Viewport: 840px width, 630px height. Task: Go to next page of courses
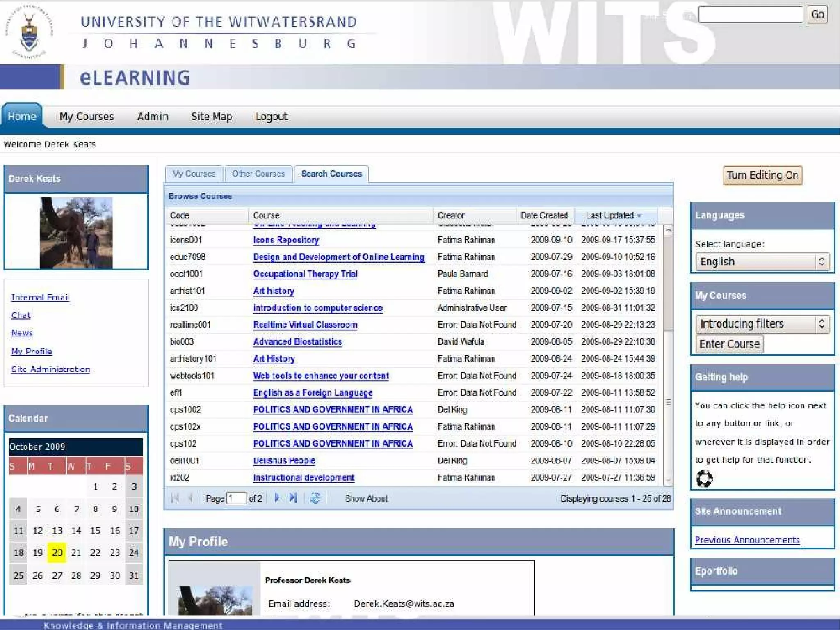pyautogui.click(x=277, y=498)
